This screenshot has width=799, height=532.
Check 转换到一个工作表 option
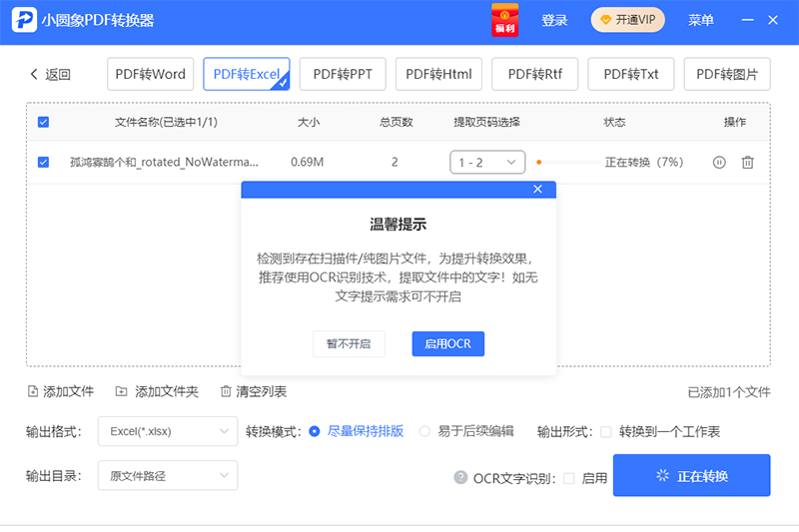(605, 431)
